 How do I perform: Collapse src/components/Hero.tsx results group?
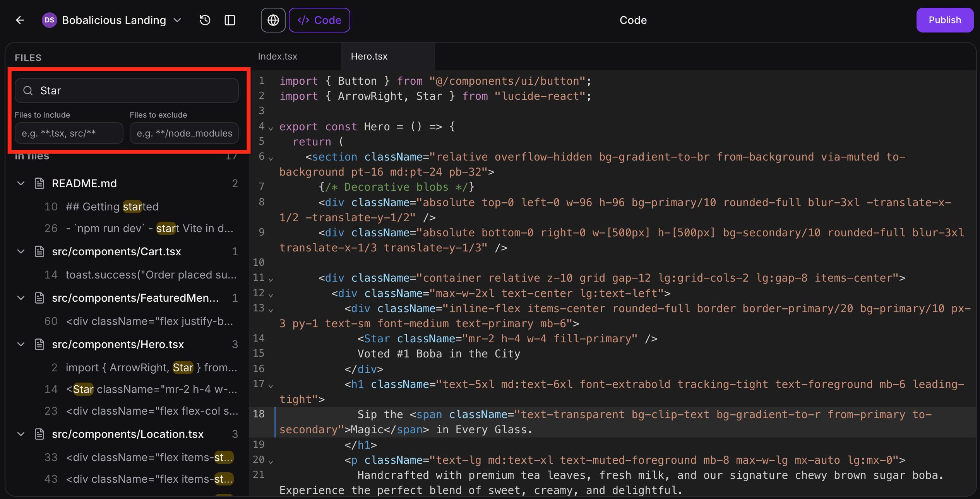(x=21, y=344)
